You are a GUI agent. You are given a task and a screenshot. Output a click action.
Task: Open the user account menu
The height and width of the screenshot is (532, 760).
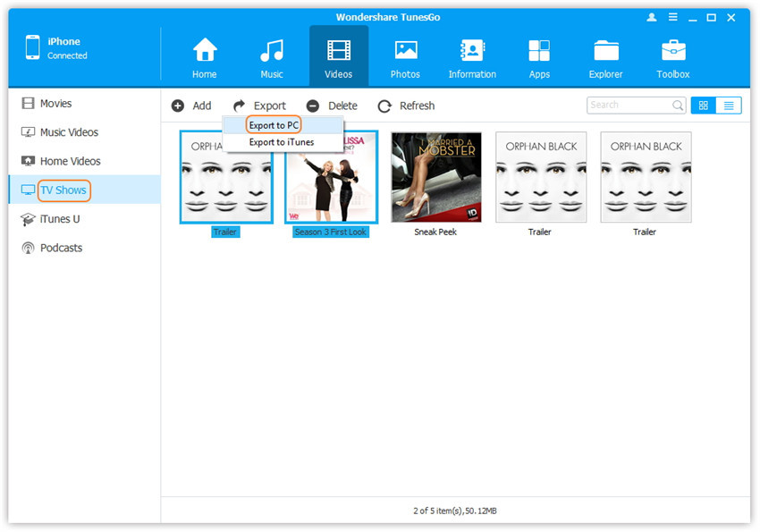click(x=650, y=18)
